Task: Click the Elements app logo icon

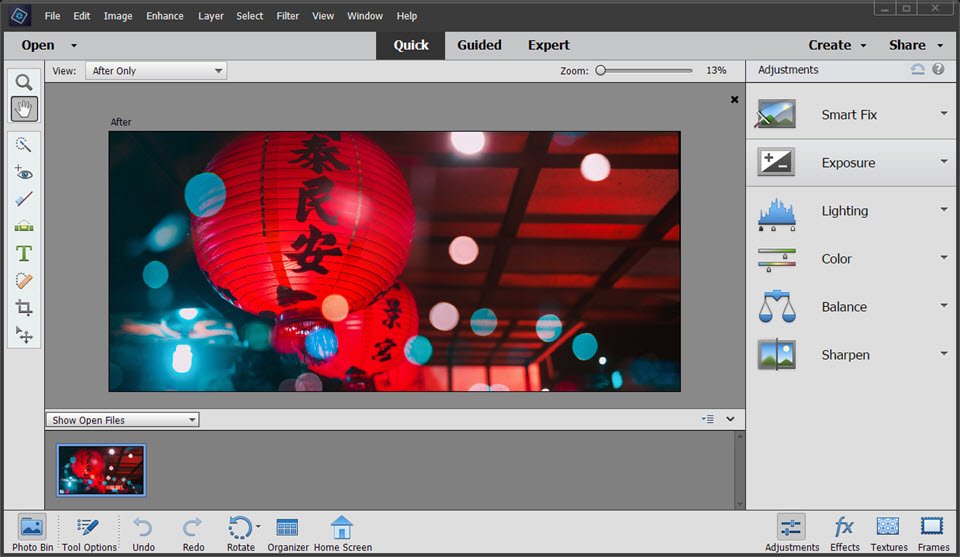Action: click(x=20, y=16)
